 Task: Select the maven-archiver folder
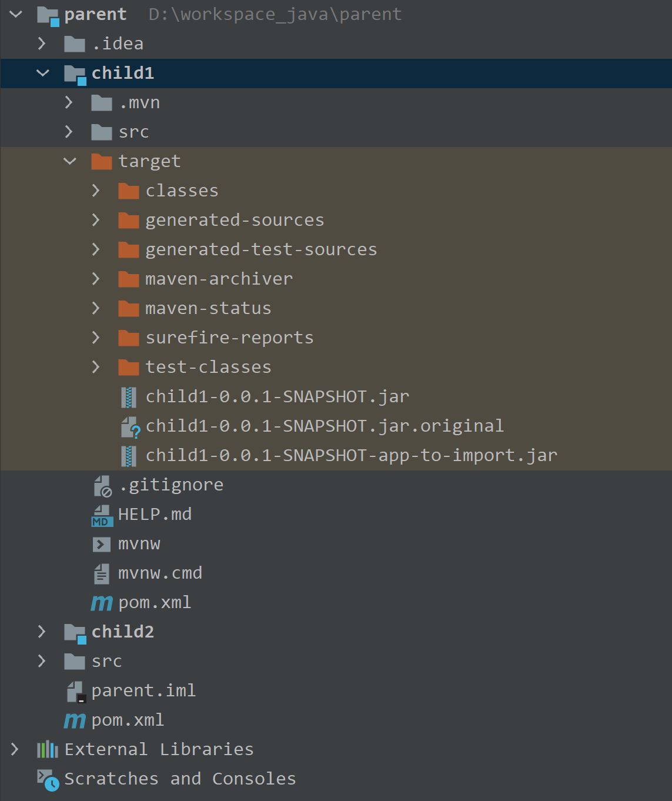tap(219, 279)
